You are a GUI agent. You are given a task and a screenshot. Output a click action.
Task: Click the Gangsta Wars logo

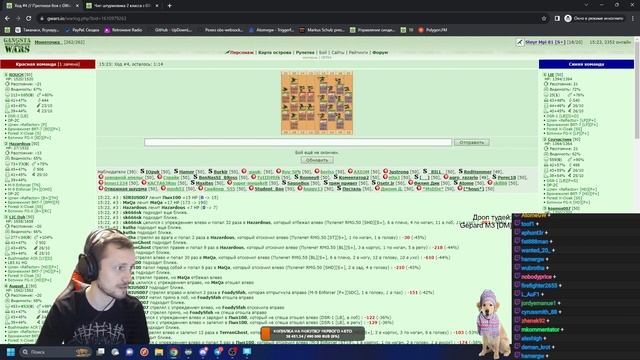tap(17, 45)
